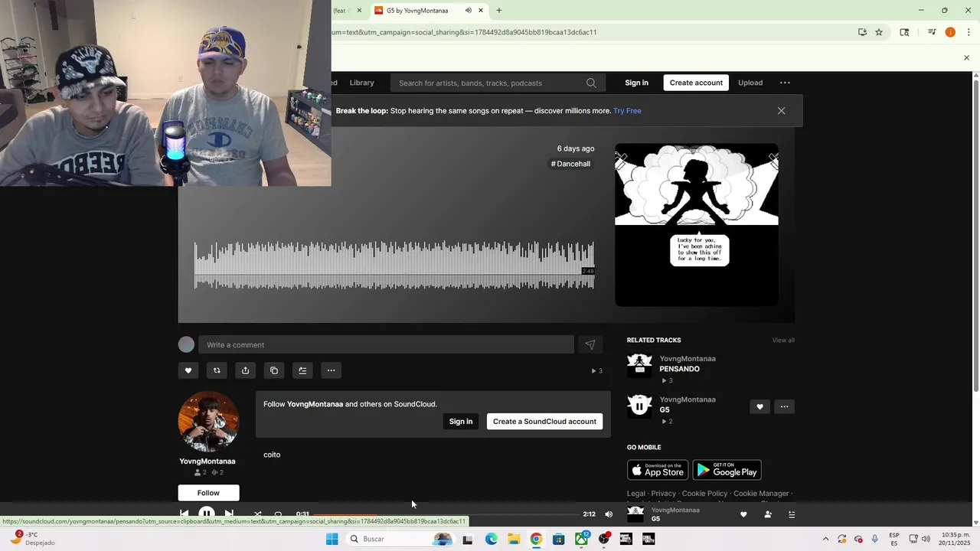Image resolution: width=980 pixels, height=551 pixels.
Task: Open Chrome profile avatar J
Action: (x=950, y=32)
